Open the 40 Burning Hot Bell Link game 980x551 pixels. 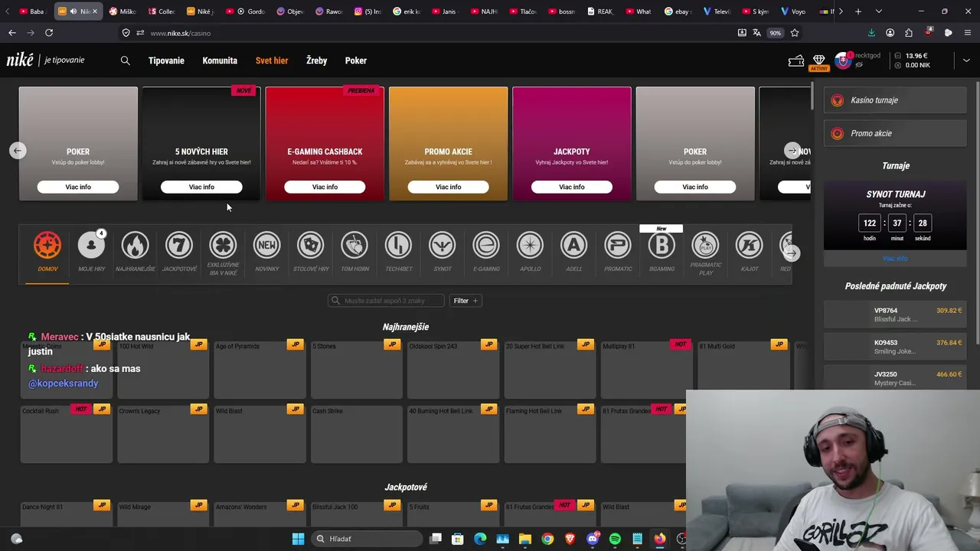453,434
